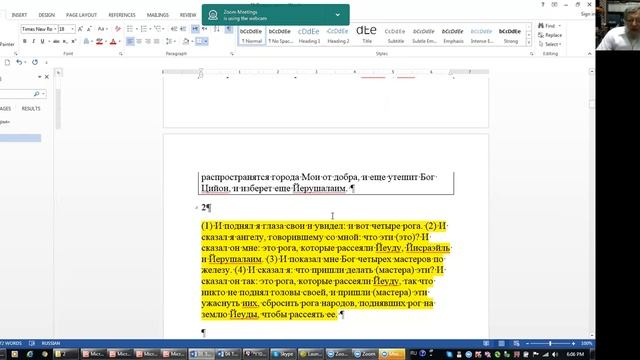Toggle superscript formatting
This screenshot has width=640, height=360.
(x=73, y=41)
